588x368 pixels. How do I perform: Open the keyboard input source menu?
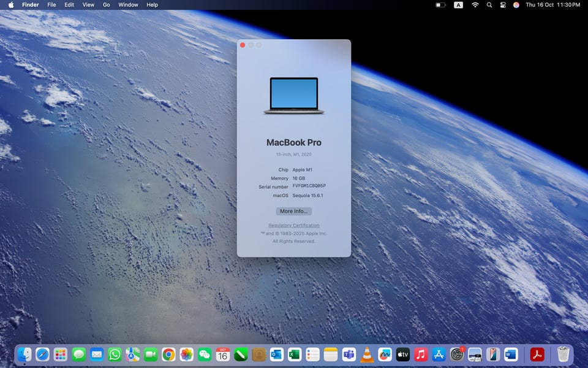point(458,5)
